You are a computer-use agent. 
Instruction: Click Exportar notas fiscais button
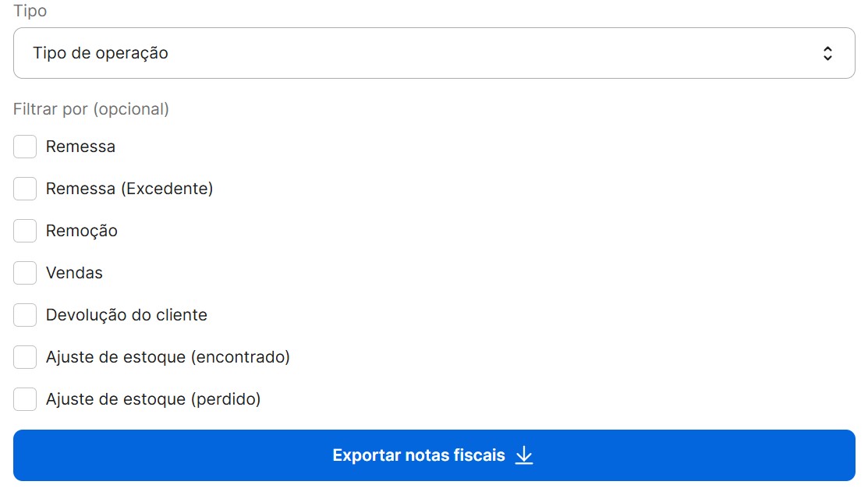(434, 455)
